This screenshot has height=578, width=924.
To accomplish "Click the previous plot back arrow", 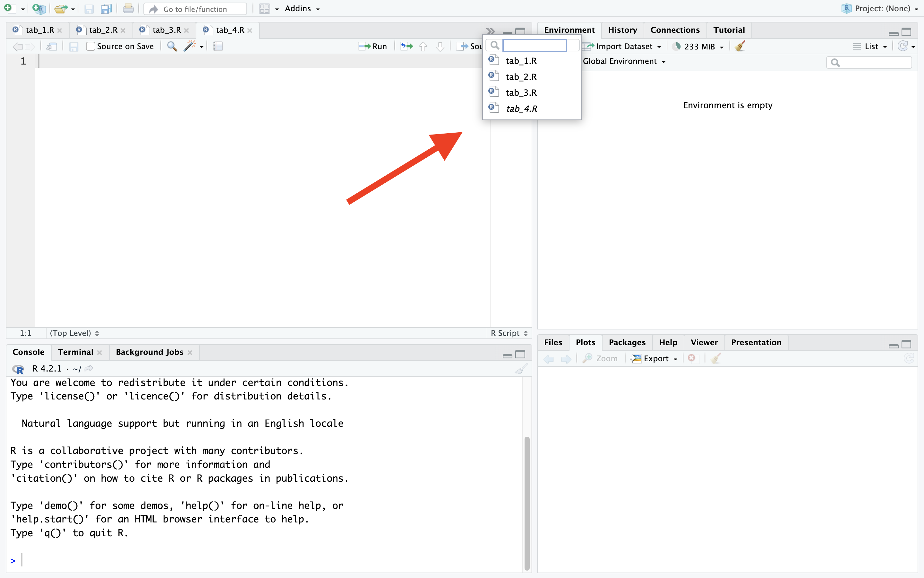I will (x=549, y=359).
